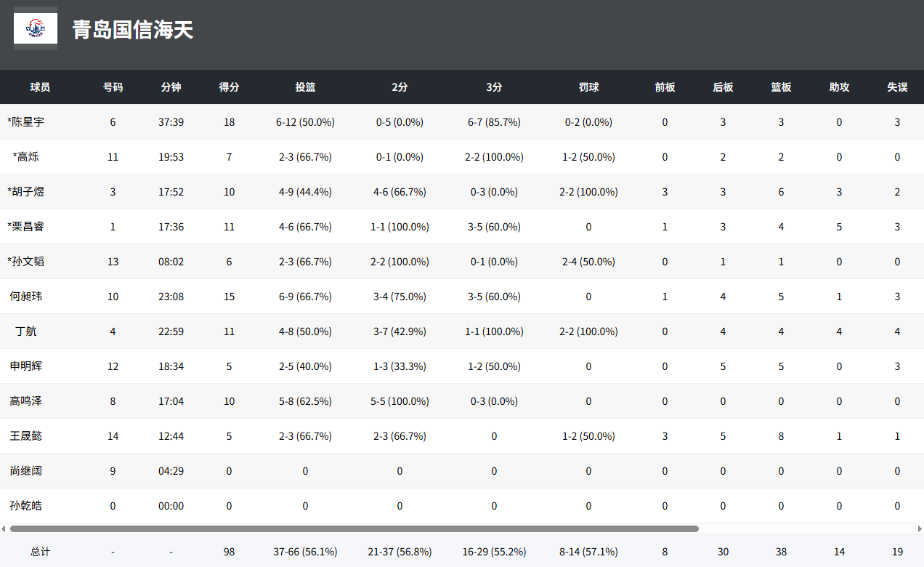Click the free throw cell 0-2 (0.0%)
924x567 pixels.
coord(588,122)
